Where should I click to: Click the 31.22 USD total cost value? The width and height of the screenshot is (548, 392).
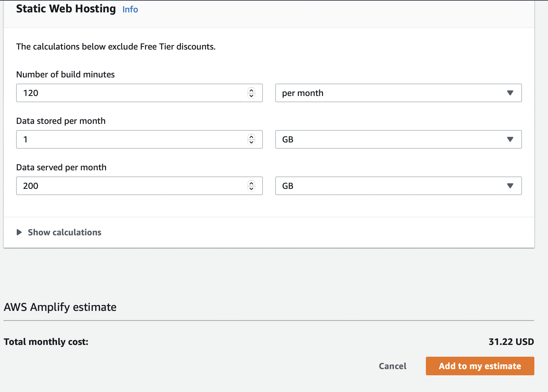point(511,342)
